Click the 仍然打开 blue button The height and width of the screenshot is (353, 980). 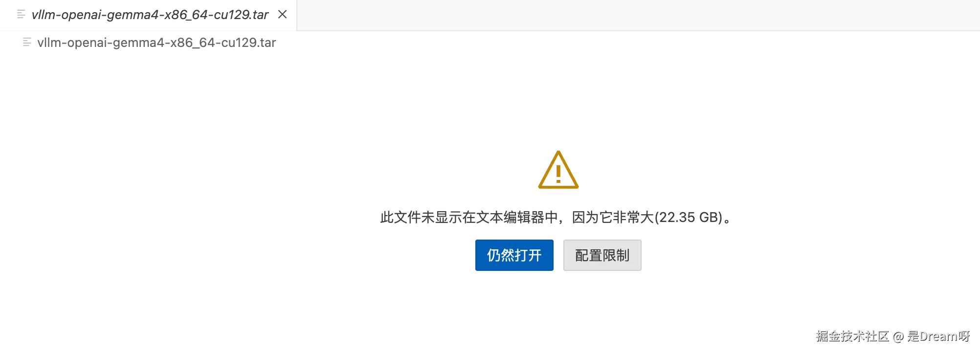(514, 255)
